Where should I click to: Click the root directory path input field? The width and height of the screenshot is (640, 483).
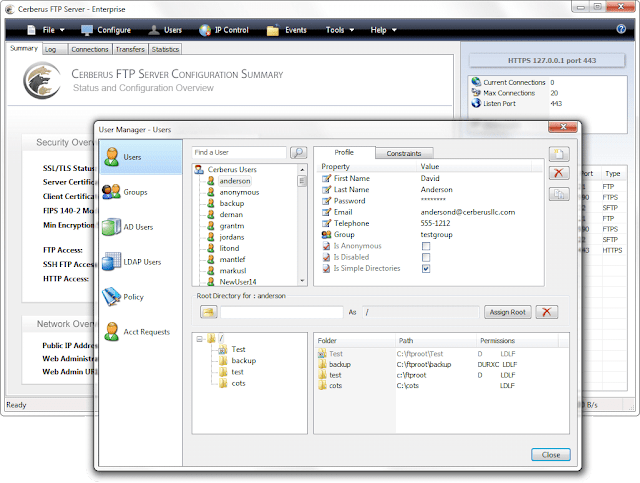click(282, 312)
